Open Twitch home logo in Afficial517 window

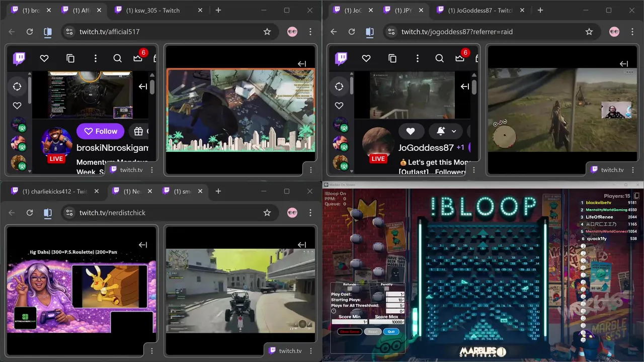click(19, 59)
